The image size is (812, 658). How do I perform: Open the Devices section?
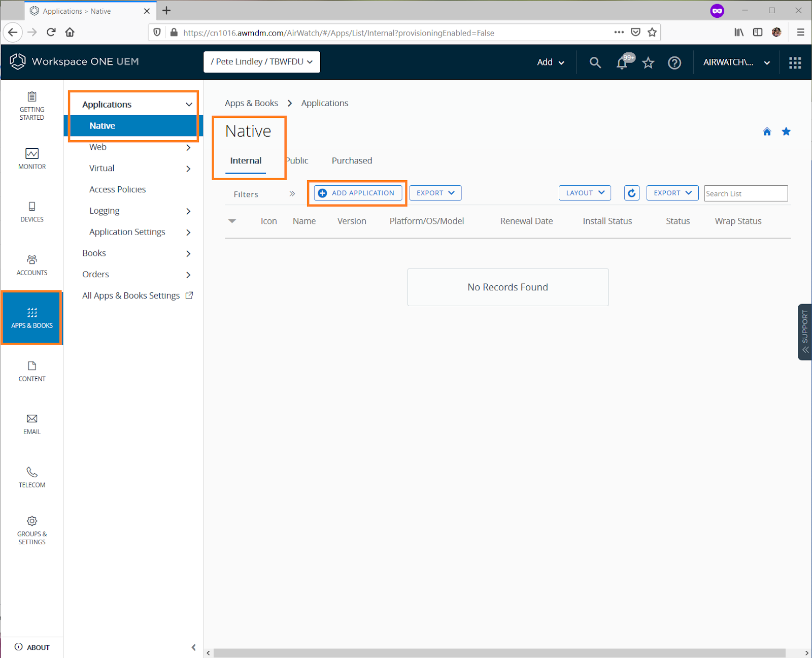click(32, 212)
